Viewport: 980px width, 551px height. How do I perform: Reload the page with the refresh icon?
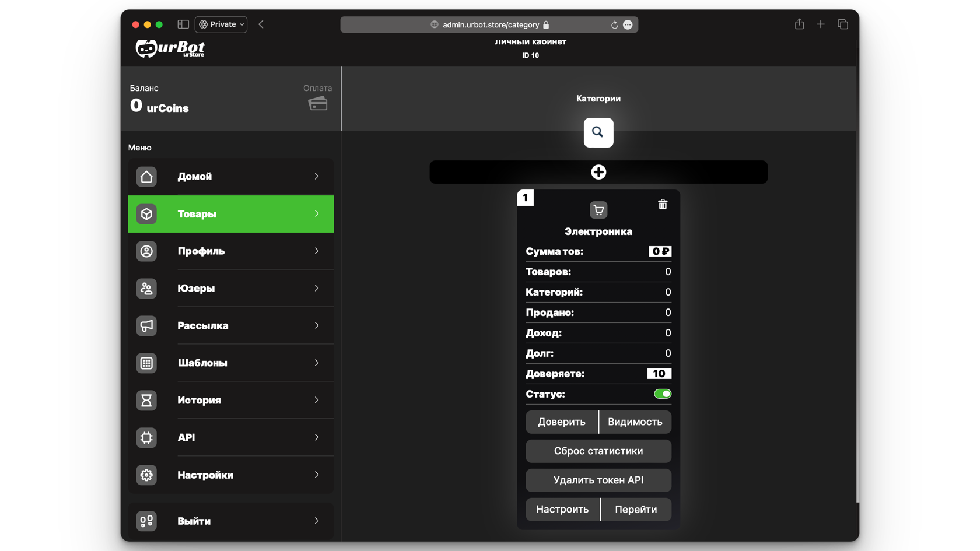tap(614, 25)
